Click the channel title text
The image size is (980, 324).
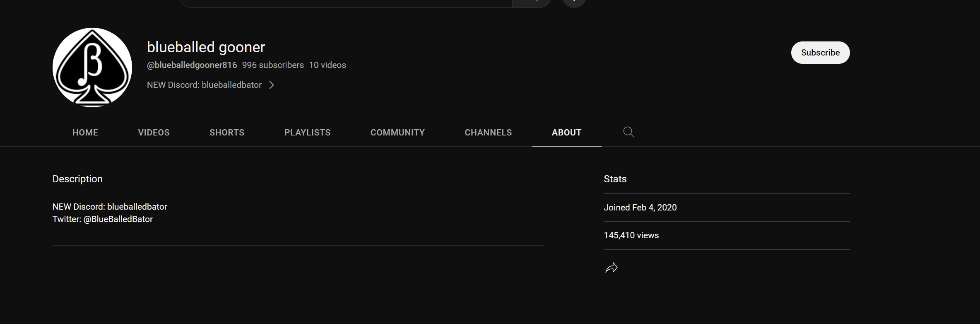click(x=206, y=47)
